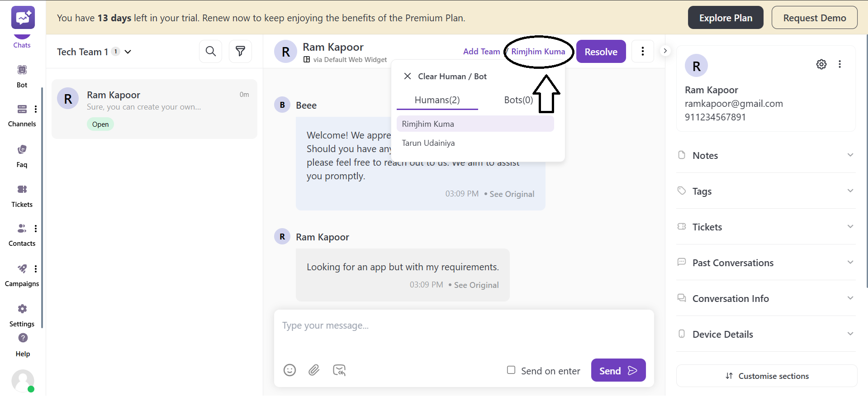Open the Campaigns sidebar icon
The height and width of the screenshot is (397, 868).
pyautogui.click(x=22, y=268)
